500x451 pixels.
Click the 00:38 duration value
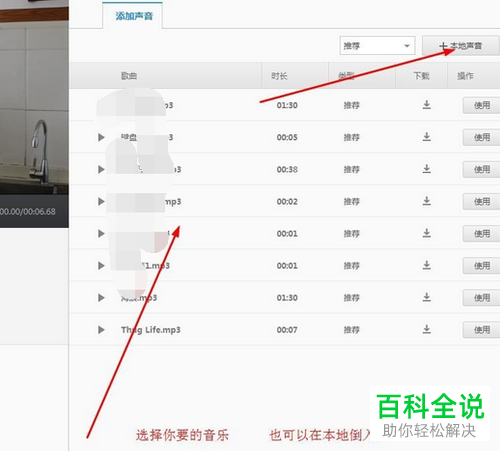pyautogui.click(x=287, y=169)
